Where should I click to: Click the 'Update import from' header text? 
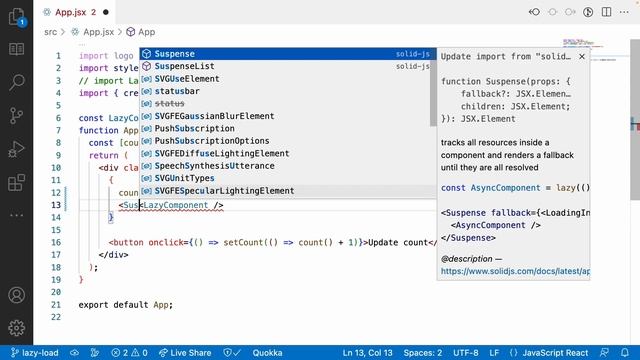(506, 56)
